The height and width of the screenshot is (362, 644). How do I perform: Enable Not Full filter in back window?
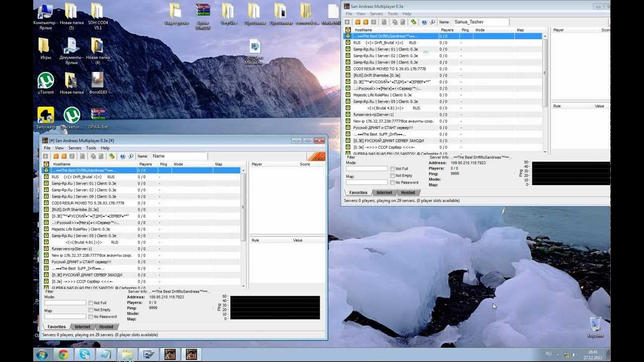click(x=392, y=169)
